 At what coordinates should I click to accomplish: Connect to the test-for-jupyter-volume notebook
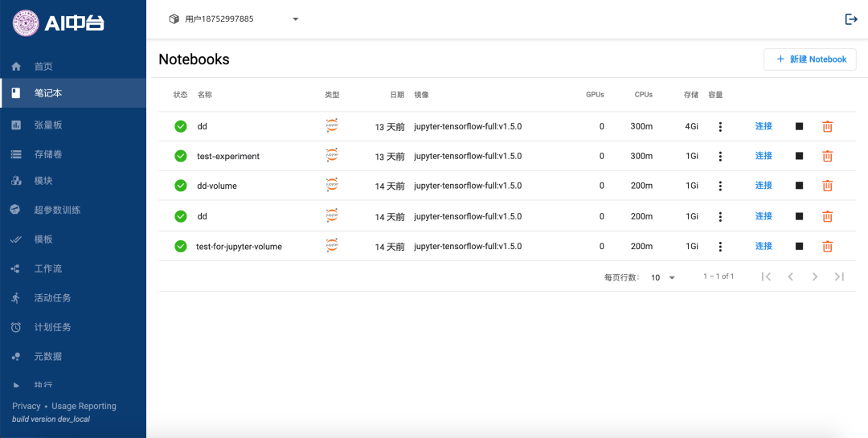pos(764,246)
